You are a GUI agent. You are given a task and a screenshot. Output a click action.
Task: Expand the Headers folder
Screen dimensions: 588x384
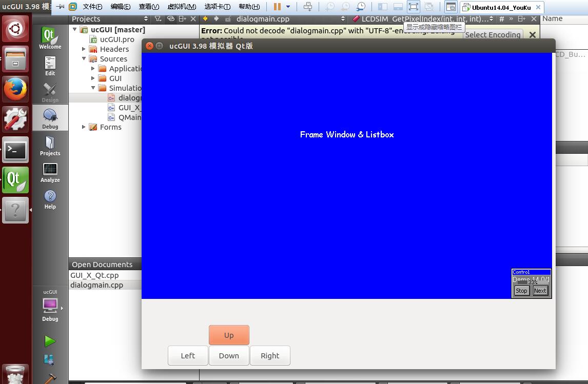(84, 49)
